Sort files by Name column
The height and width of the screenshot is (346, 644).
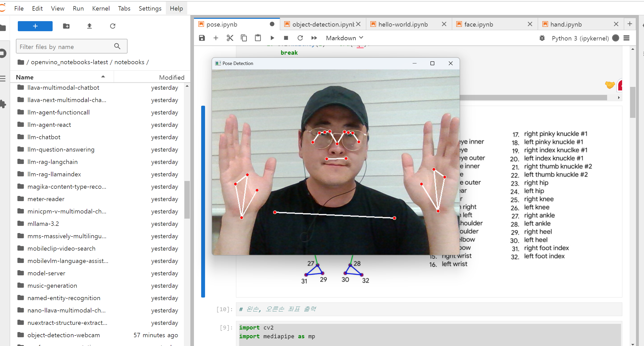tap(25, 77)
